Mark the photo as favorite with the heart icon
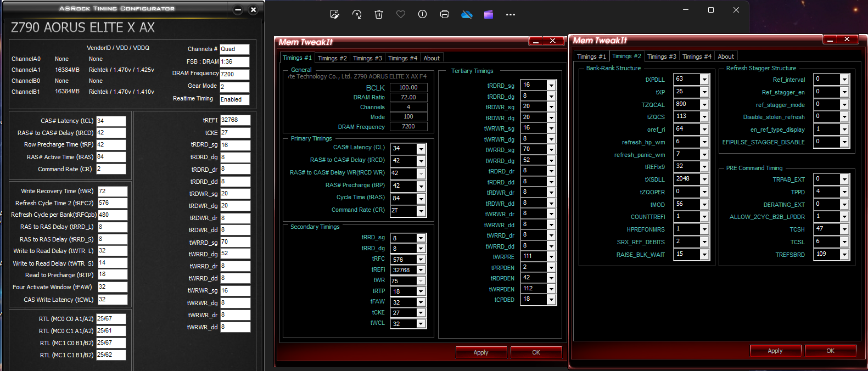 (x=401, y=14)
